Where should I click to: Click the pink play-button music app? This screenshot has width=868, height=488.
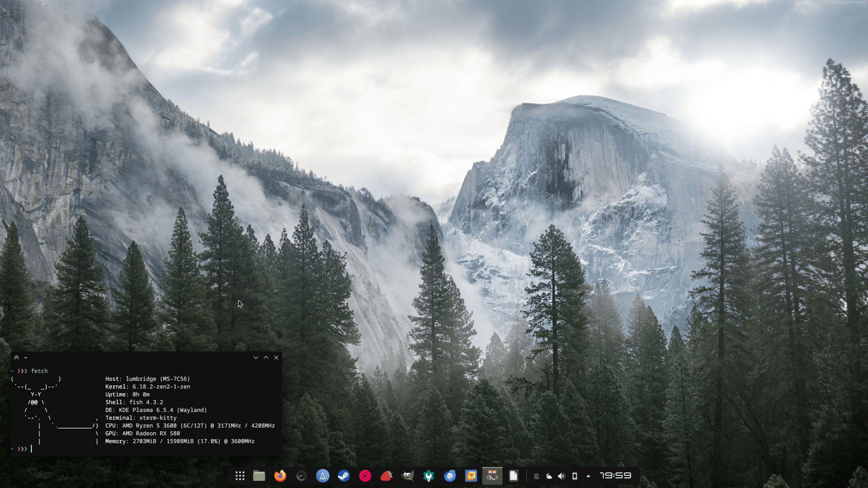(x=365, y=476)
